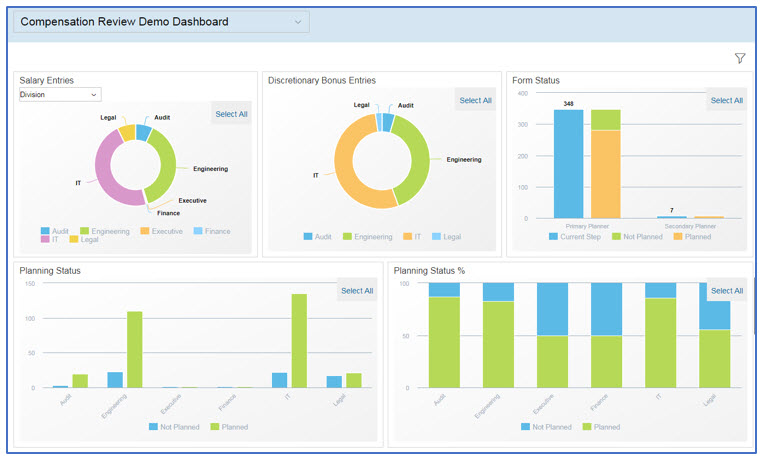Click IT Not Planned bar in Planning Status
761x457 pixels.
pos(280,380)
